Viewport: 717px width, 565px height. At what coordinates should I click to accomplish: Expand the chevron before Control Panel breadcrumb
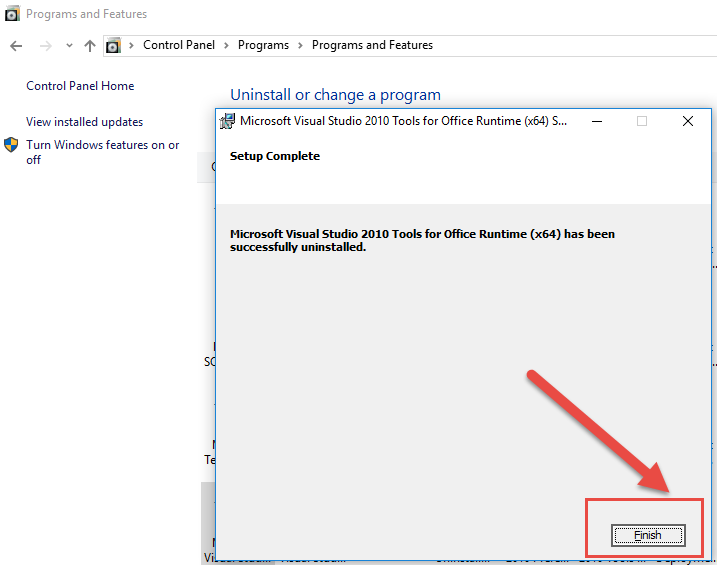pyautogui.click(x=132, y=46)
